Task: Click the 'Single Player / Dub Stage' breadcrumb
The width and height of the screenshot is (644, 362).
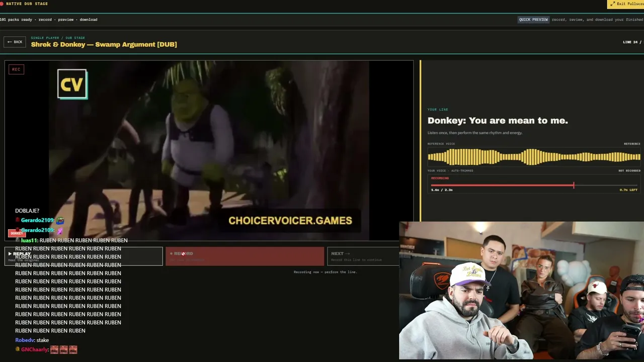Action: click(58, 38)
